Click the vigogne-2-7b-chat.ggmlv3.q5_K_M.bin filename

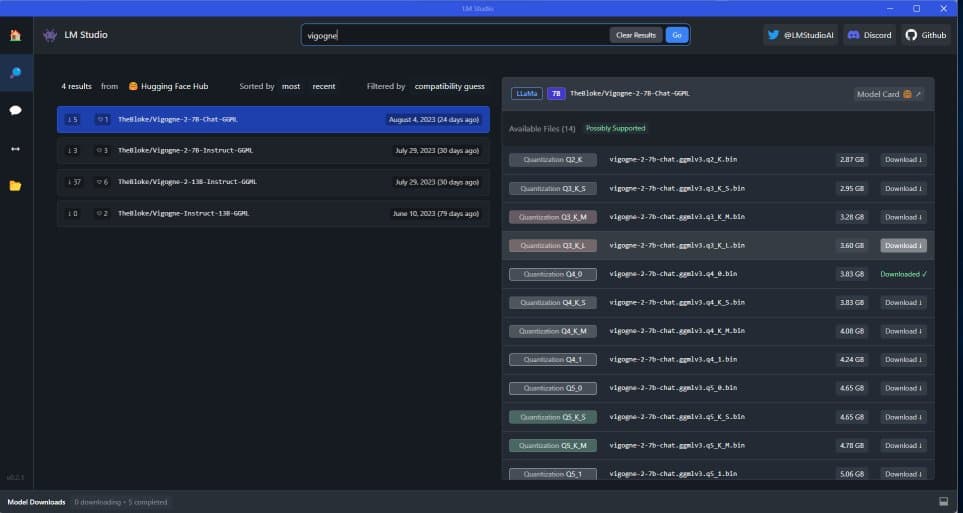(x=677, y=445)
